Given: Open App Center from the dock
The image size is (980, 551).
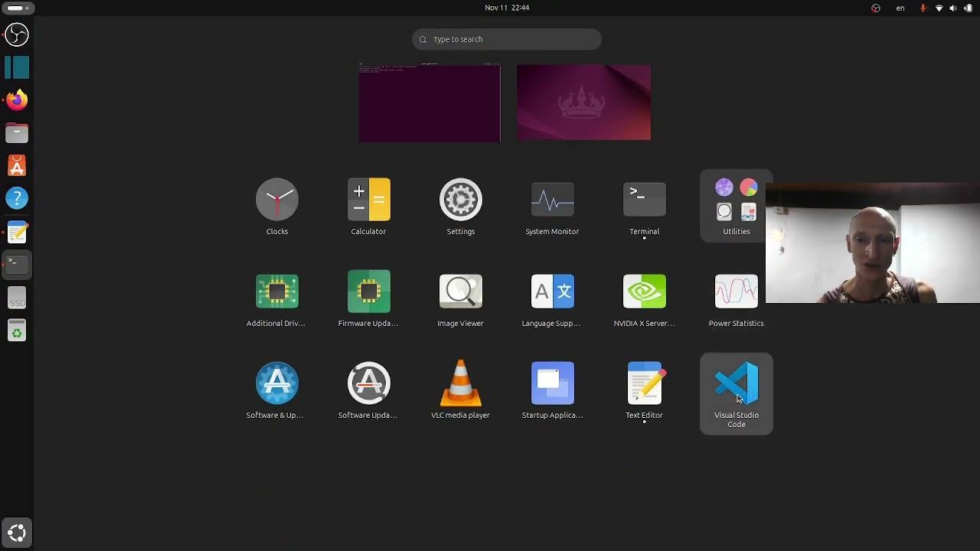Looking at the screenshot, I should point(17,166).
